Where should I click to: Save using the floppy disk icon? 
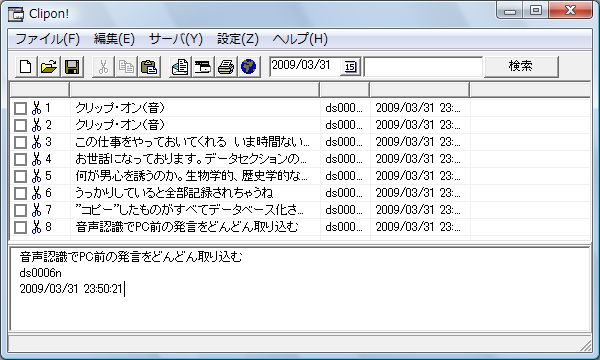click(72, 67)
